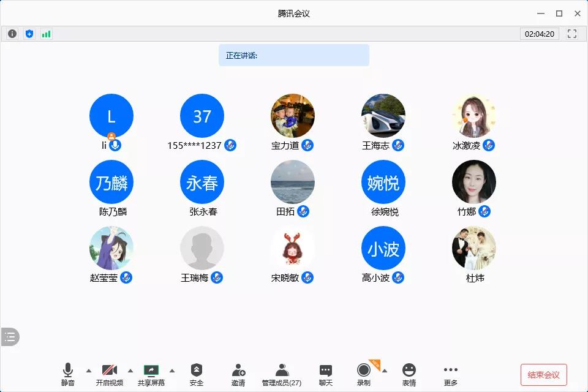Viewport: 588px width, 392px height.
Task: Enter full screen mode
Action: click(572, 34)
